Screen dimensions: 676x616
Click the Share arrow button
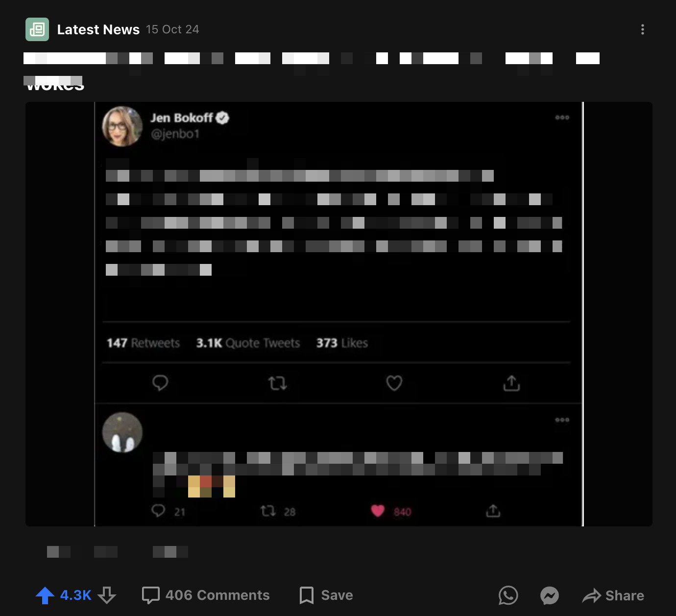tap(613, 595)
